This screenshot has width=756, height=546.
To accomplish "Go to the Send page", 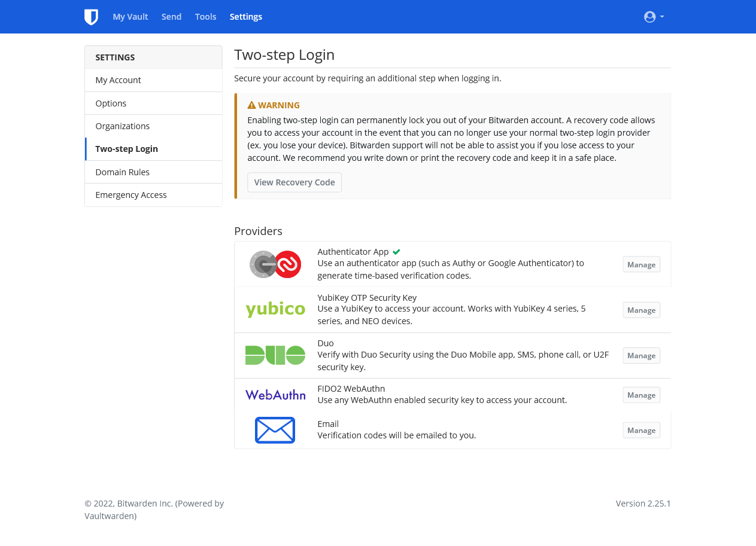I will coord(171,17).
